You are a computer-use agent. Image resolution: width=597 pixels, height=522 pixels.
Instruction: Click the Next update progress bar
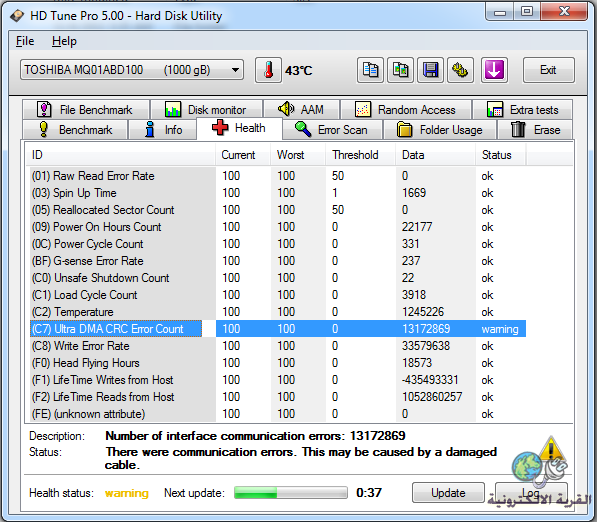(x=291, y=493)
